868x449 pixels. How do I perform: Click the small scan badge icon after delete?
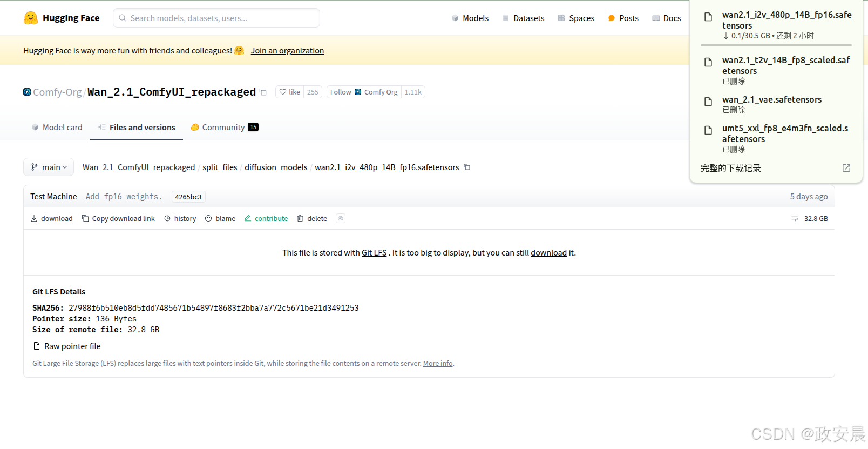click(340, 218)
